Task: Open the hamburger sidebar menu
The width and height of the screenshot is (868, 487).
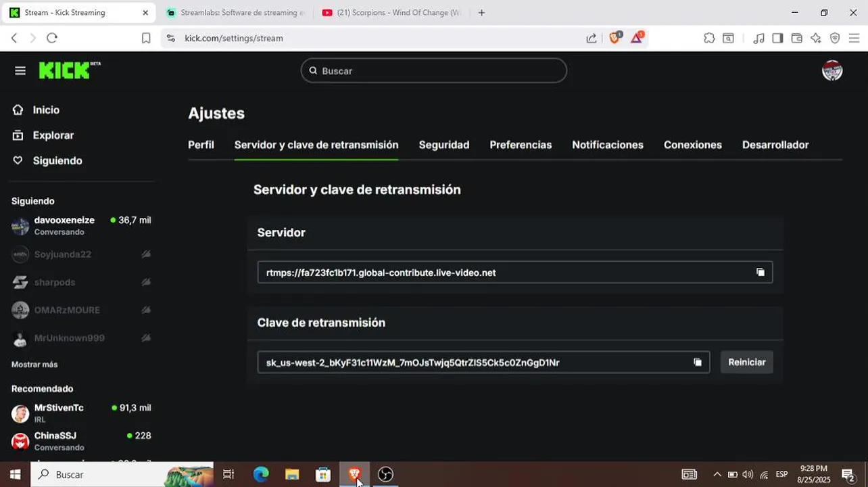Action: [x=20, y=70]
